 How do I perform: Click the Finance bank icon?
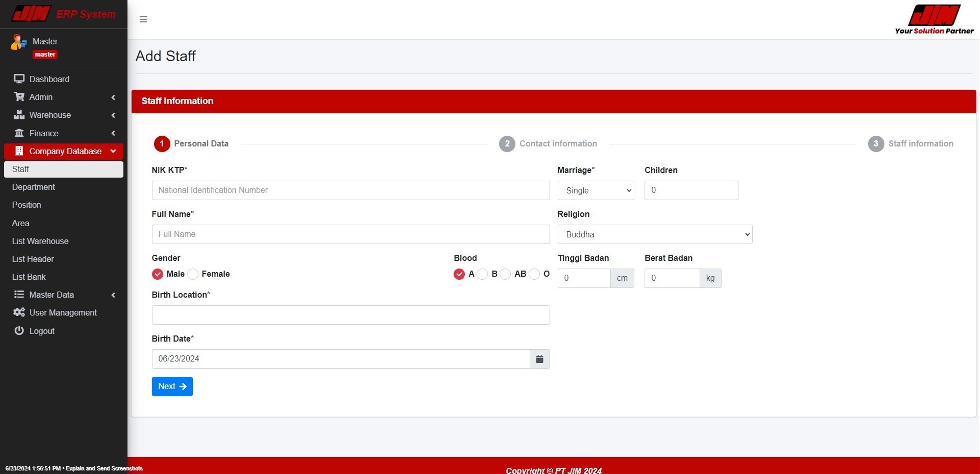click(x=19, y=133)
